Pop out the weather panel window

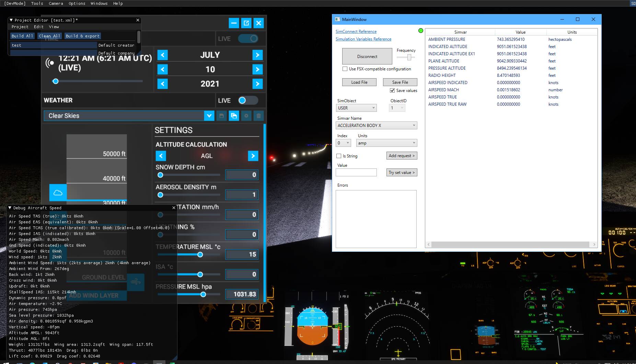(246, 23)
